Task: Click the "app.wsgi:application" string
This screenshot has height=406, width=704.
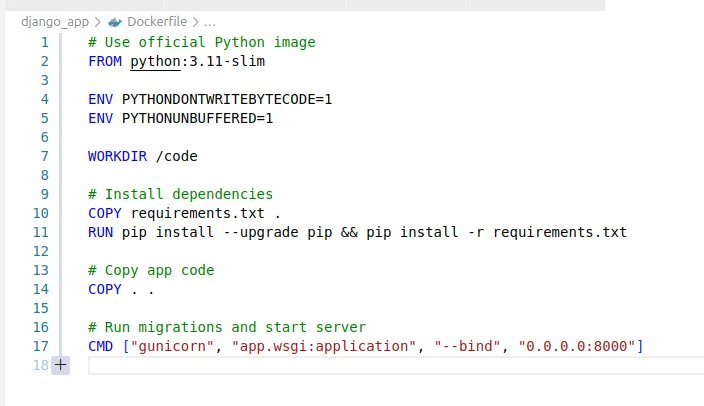Action: (x=323, y=346)
